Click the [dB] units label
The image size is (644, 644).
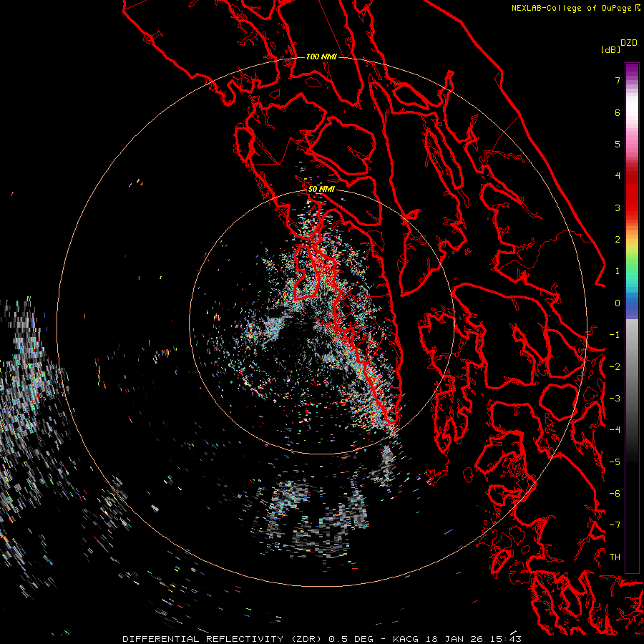point(610,49)
